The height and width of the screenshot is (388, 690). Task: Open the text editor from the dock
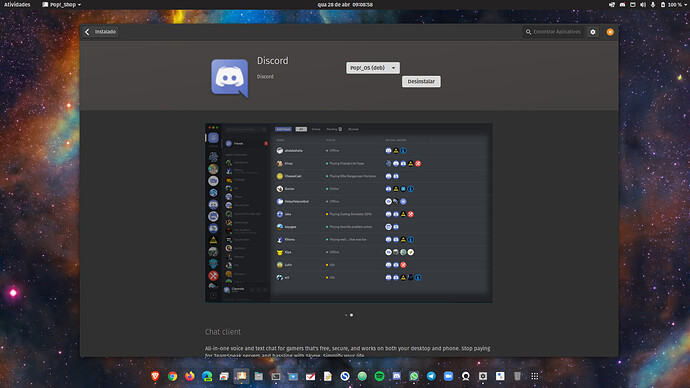click(328, 376)
